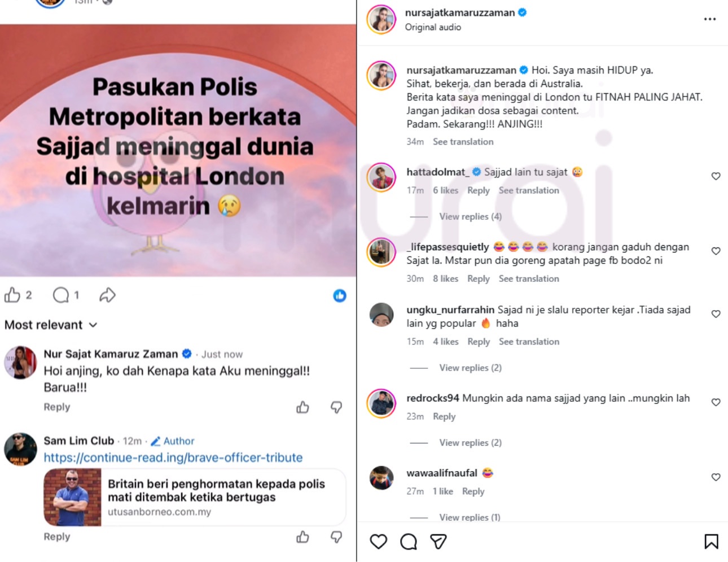
Task: Toggle like heart on hattadolmat_ comment
Action: [716, 176]
